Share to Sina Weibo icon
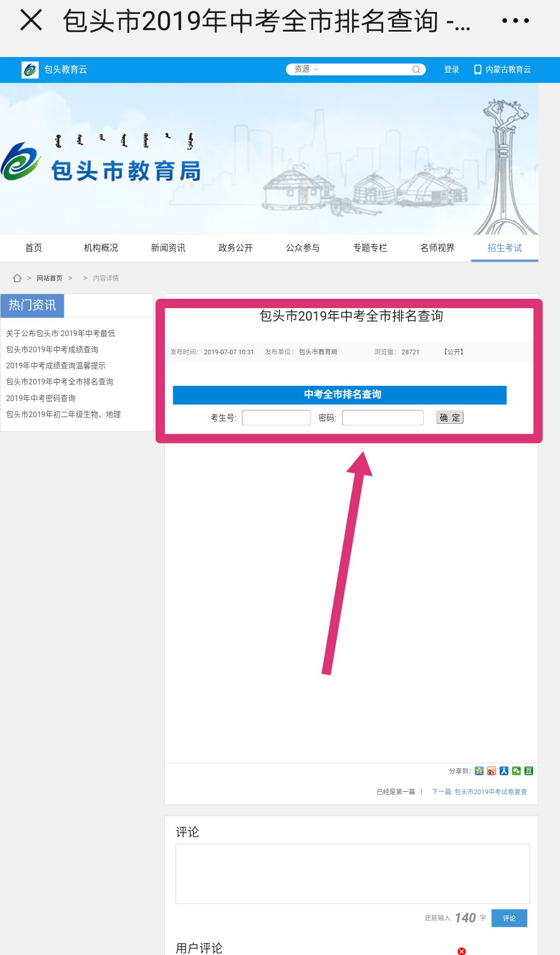 pyautogui.click(x=492, y=771)
